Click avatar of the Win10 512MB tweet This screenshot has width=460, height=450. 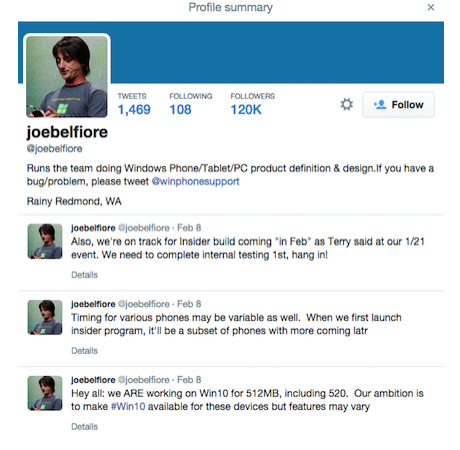(45, 393)
